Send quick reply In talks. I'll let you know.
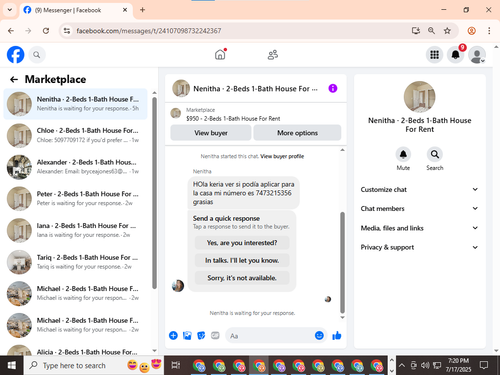This screenshot has width=500, height=375. click(x=242, y=260)
